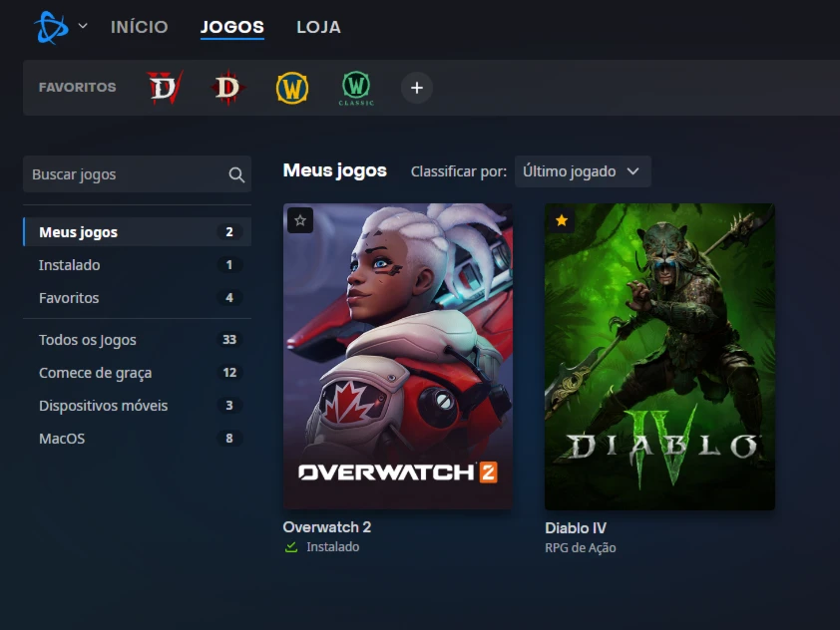The width and height of the screenshot is (840, 630).
Task: Open Diablo IV favorite icon in Favoritos bar
Action: click(165, 88)
